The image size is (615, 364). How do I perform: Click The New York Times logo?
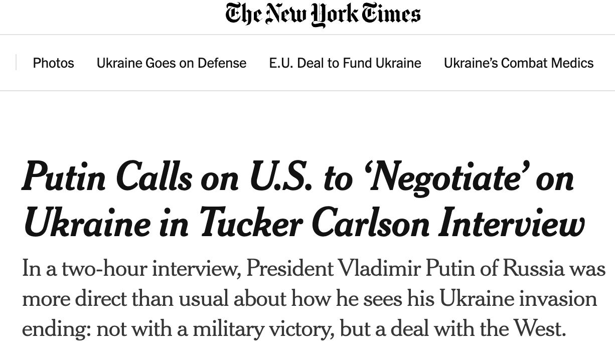pyautogui.click(x=323, y=15)
